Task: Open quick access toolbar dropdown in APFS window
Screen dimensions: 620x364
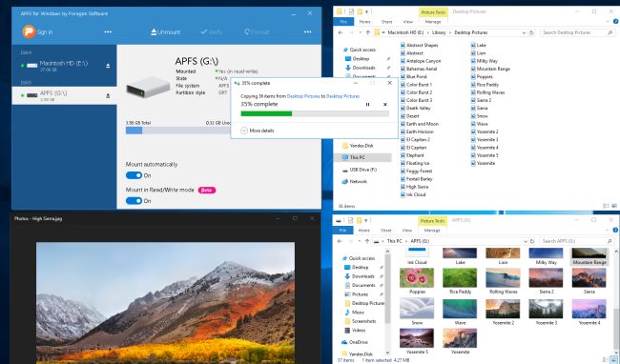Action: (366, 220)
